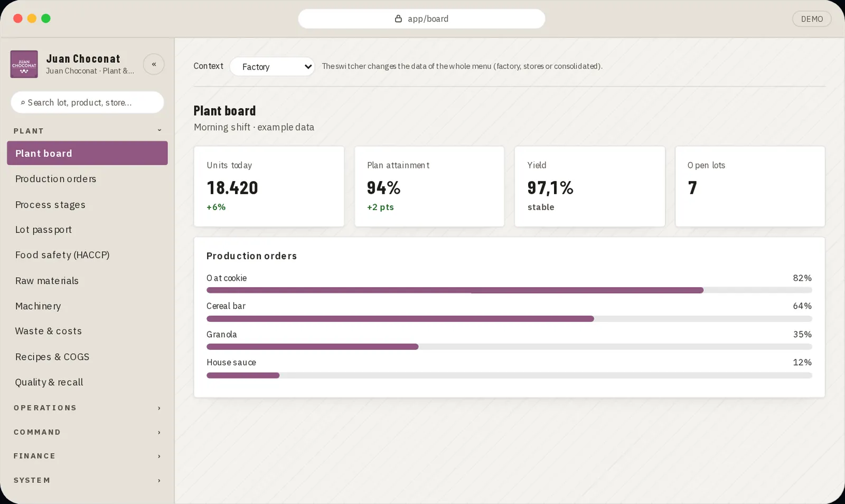Screen dimensions: 845x504
Task: Click the House sauce 12% value
Action: click(x=802, y=363)
